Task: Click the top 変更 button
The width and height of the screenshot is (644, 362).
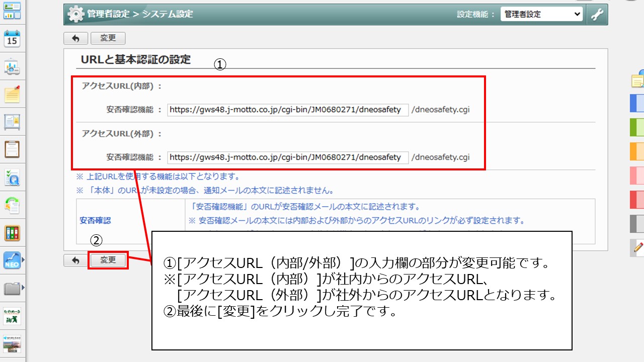Action: 108,38
